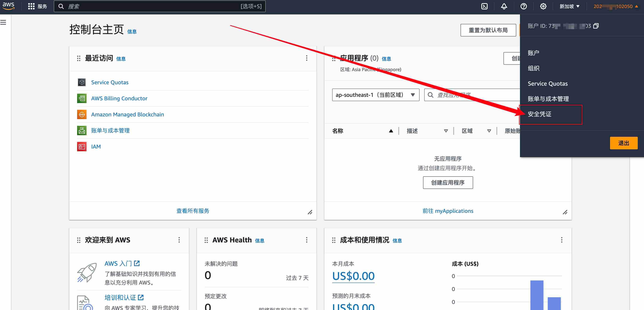Select 安全凭证 from account menu
This screenshot has width=644, height=310.
[x=539, y=114]
